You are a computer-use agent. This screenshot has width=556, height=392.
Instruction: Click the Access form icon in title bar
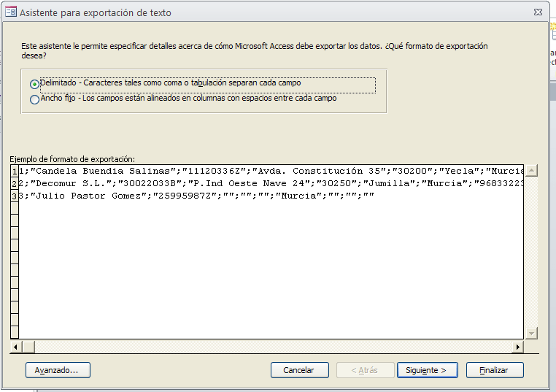9,12
